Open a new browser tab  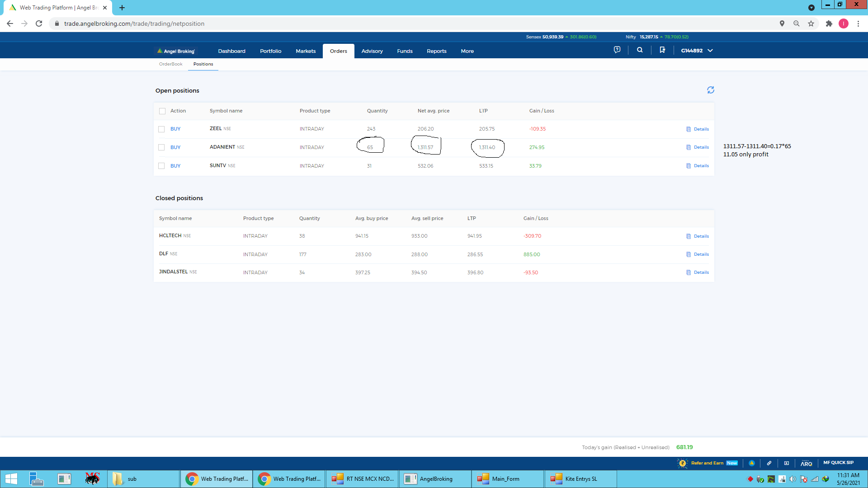click(122, 8)
